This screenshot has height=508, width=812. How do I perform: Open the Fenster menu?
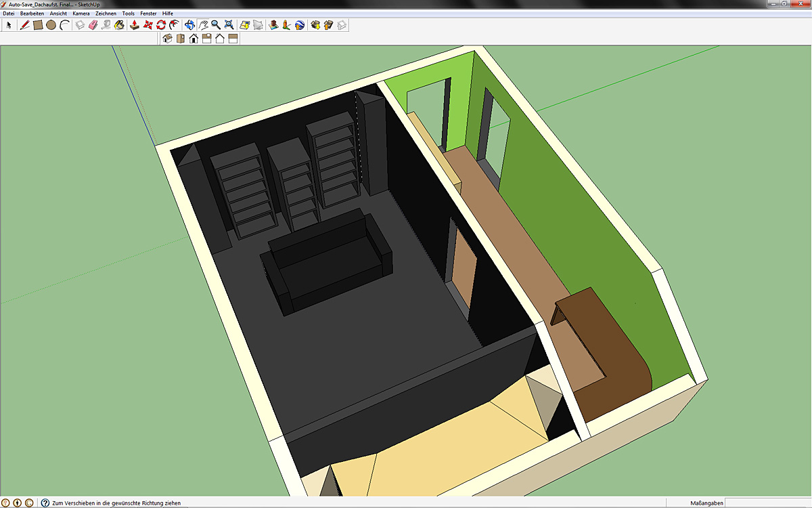tap(148, 14)
